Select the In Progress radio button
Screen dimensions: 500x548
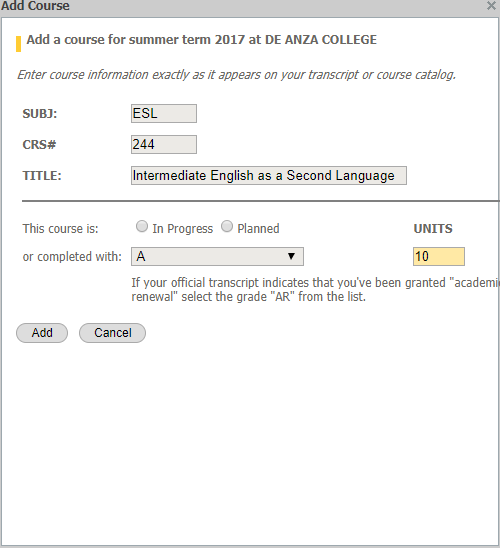pyautogui.click(x=142, y=226)
